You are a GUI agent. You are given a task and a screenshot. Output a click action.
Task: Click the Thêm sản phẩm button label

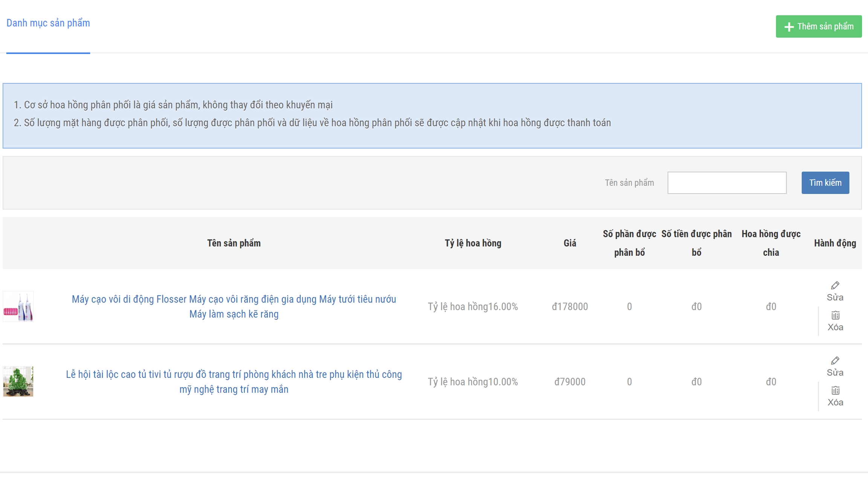click(825, 26)
